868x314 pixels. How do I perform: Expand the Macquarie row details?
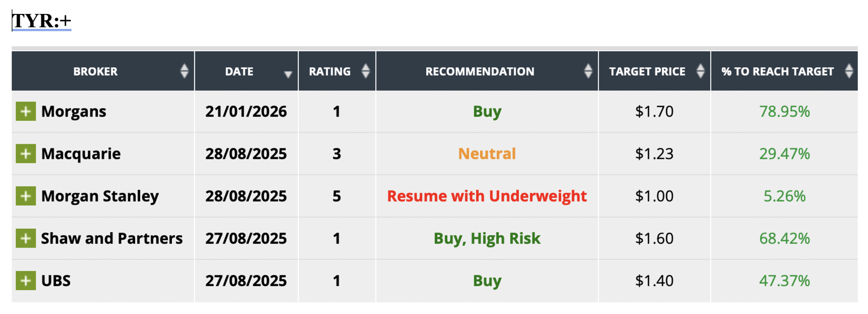coord(25,154)
